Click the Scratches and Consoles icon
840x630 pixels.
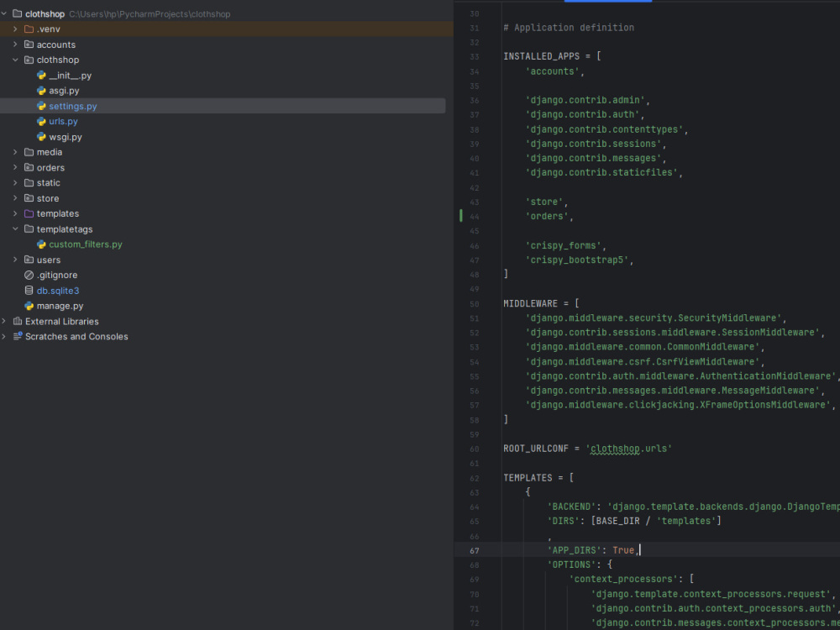pos(17,337)
